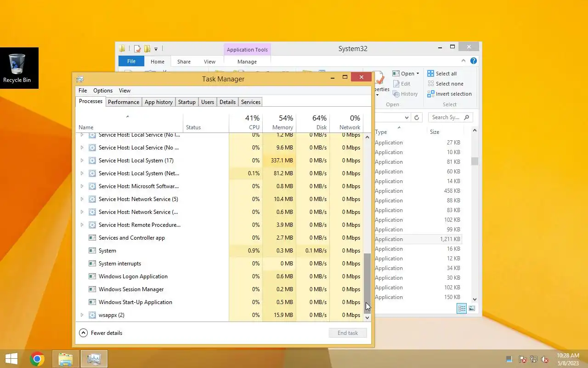Collapse Task Manager with Fewer details
This screenshot has height=368, width=588.
pyautogui.click(x=101, y=333)
